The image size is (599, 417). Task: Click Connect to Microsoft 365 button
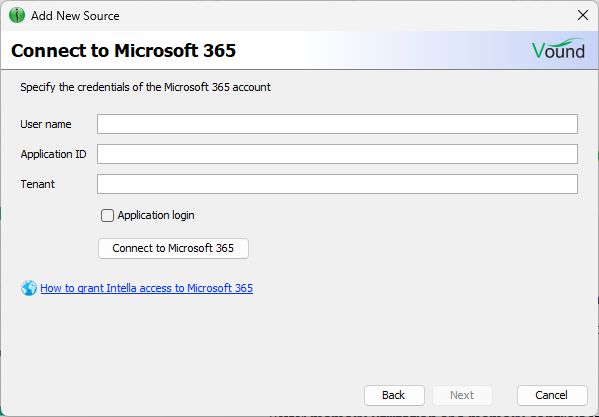click(x=173, y=248)
